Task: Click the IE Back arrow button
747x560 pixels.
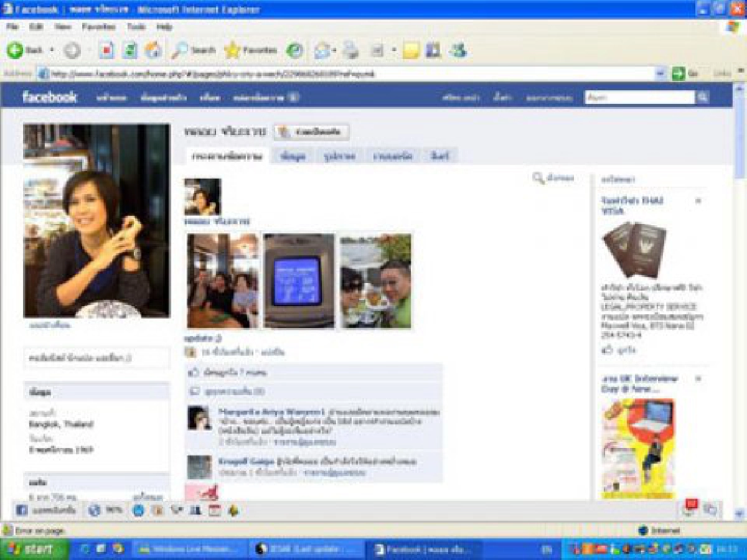Action: (x=24, y=50)
